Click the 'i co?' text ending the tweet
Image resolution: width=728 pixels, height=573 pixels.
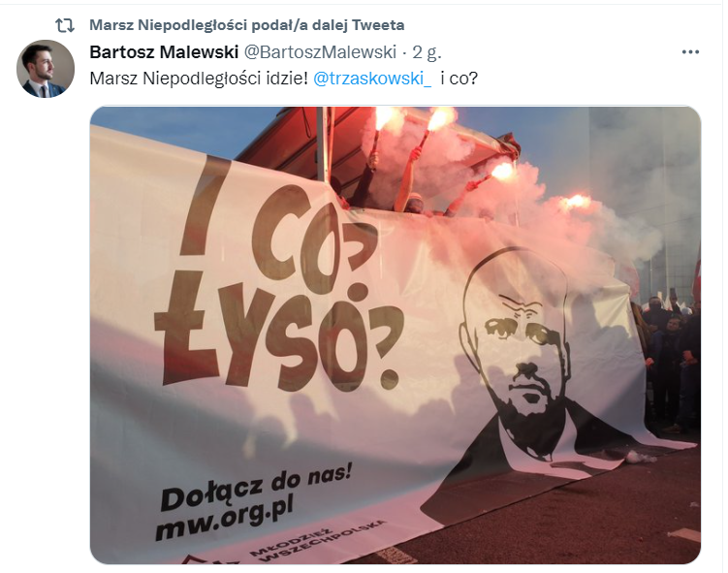[x=459, y=79]
